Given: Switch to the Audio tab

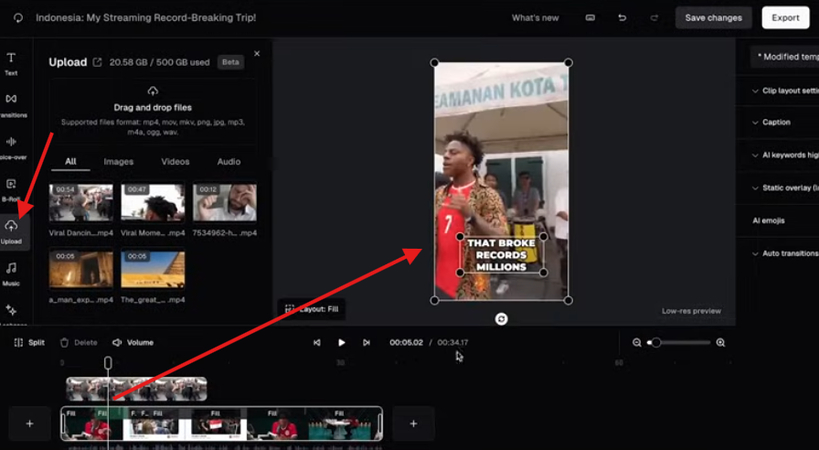Looking at the screenshot, I should [x=229, y=162].
